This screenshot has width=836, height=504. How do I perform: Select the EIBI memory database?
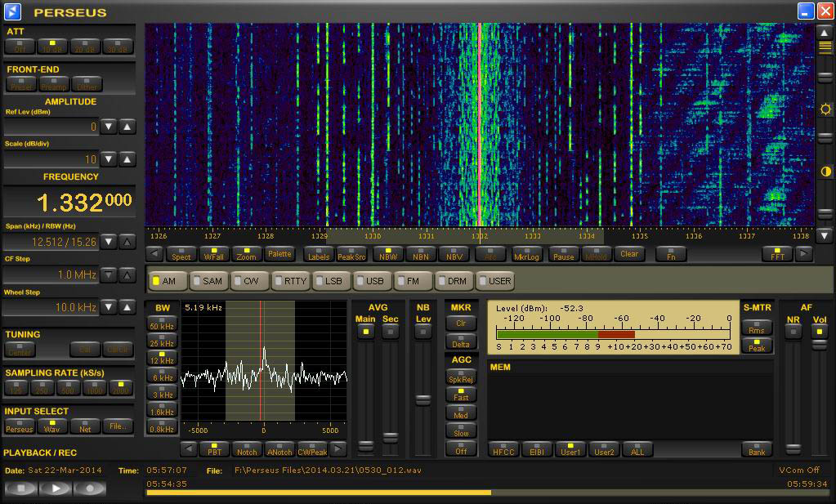click(537, 449)
